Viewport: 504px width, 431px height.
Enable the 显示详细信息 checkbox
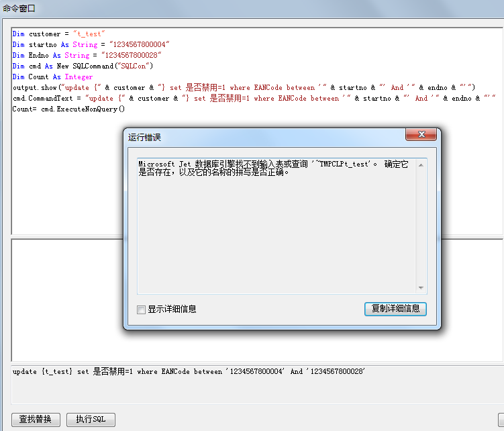click(141, 309)
